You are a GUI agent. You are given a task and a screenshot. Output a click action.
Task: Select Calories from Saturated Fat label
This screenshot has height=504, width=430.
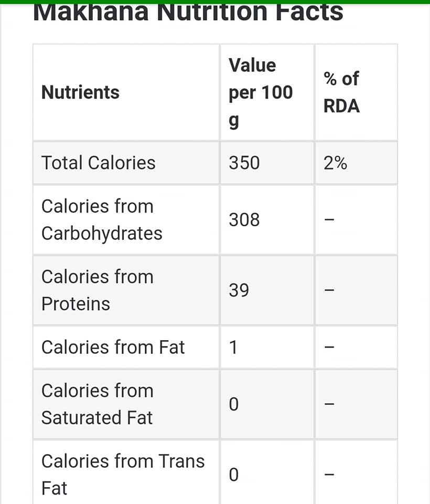[x=98, y=404]
